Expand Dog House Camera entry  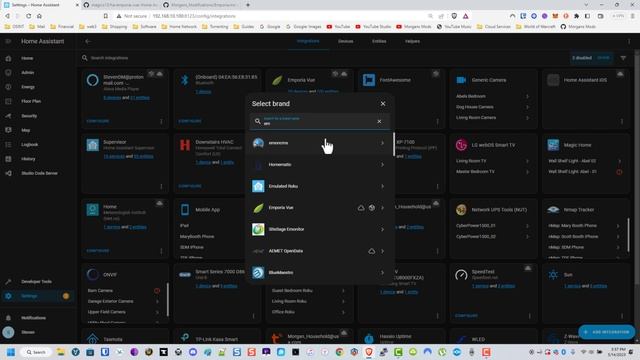click(492, 107)
